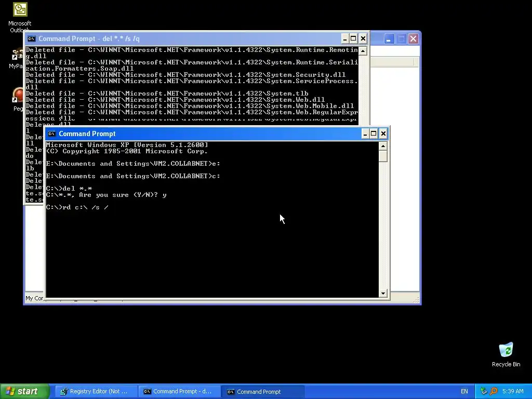Click the front Command Prompt title bar
Image resolution: width=532 pixels, height=399 pixels.
click(217, 134)
